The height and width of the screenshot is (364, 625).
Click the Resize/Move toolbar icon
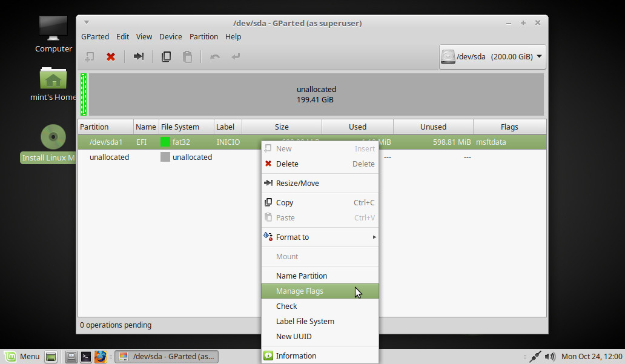(x=139, y=57)
